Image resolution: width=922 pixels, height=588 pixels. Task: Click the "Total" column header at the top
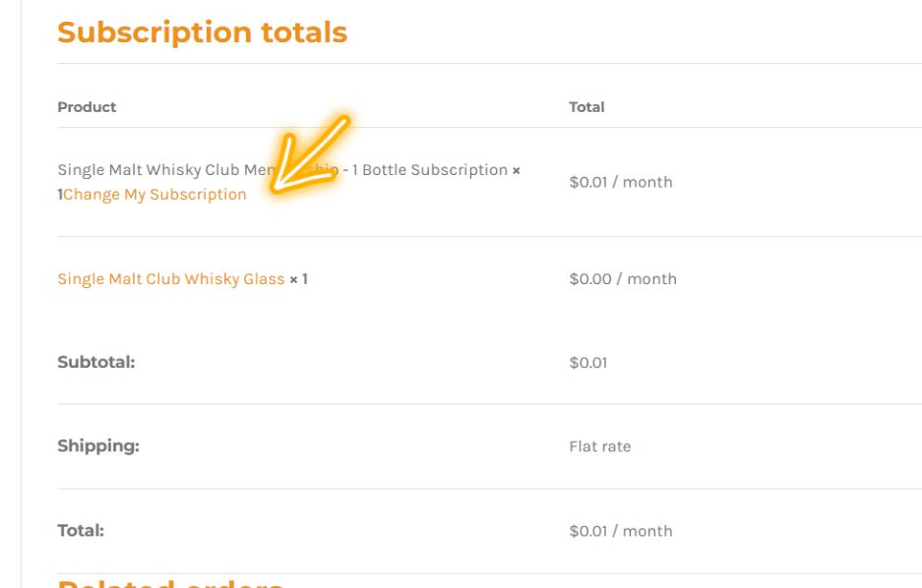(586, 107)
